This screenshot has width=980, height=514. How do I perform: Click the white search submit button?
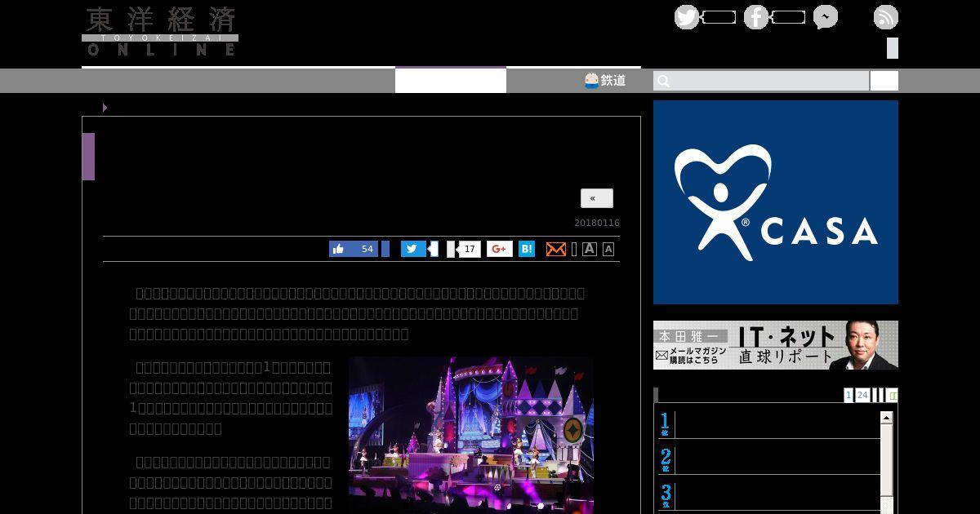point(884,81)
